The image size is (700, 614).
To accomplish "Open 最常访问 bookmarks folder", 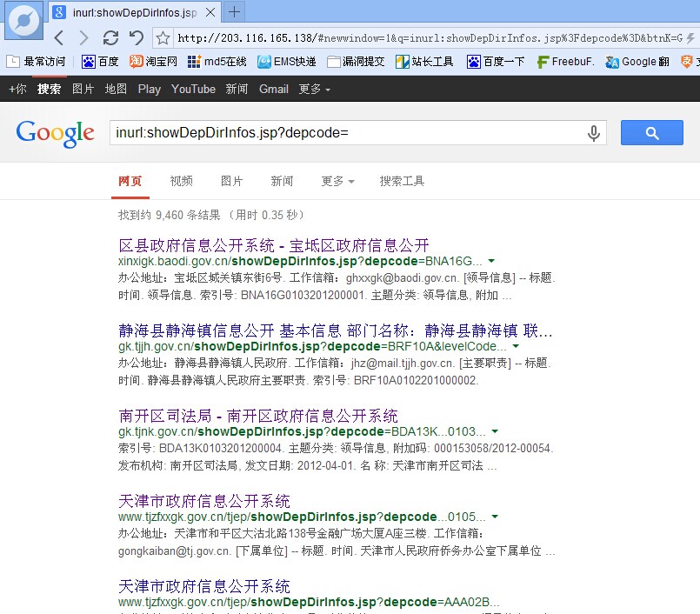I will click(37, 62).
